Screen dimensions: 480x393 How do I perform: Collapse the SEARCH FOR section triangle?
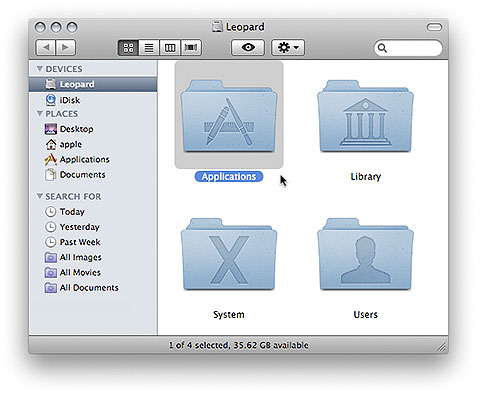(40, 196)
